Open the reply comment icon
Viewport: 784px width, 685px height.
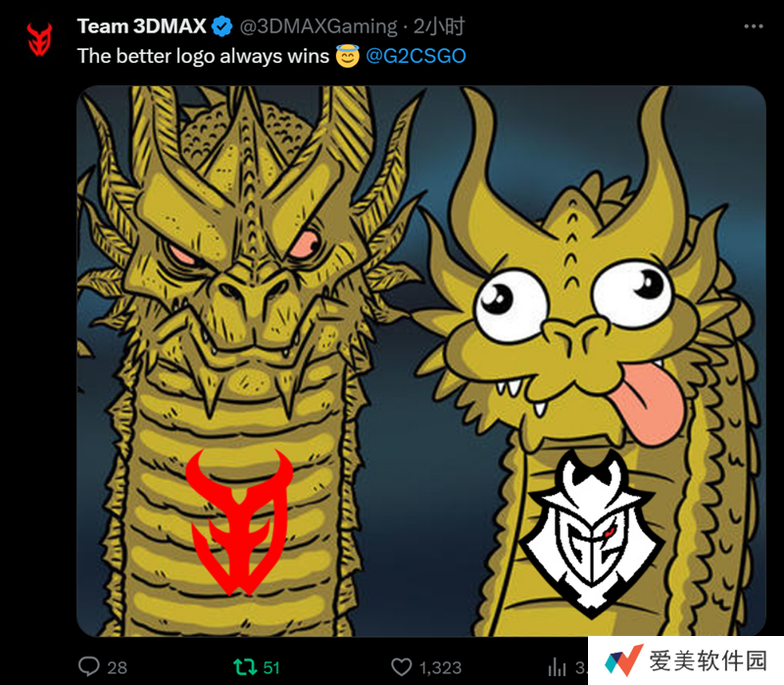pyautogui.click(x=89, y=666)
